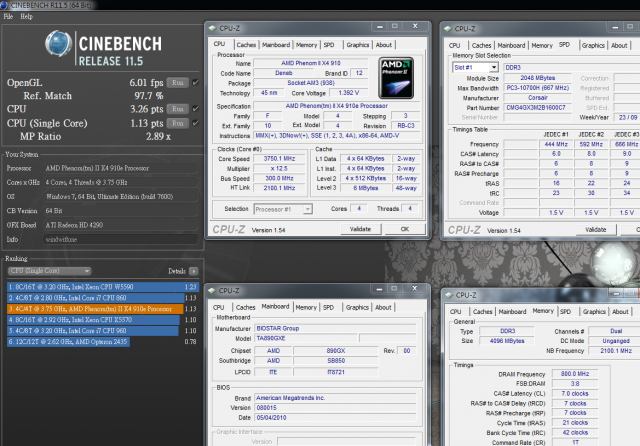Select Intel Xeon W5590 ranking bar

click(x=103, y=287)
